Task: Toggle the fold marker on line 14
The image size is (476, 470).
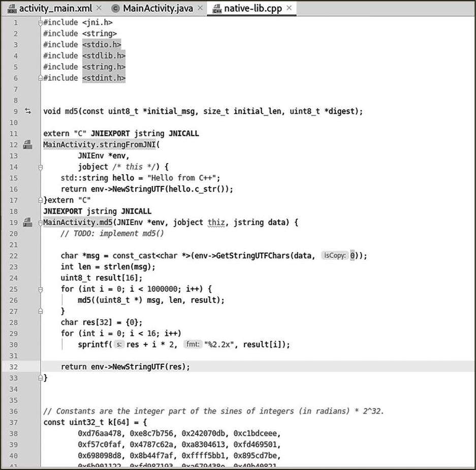Action: (x=40, y=167)
